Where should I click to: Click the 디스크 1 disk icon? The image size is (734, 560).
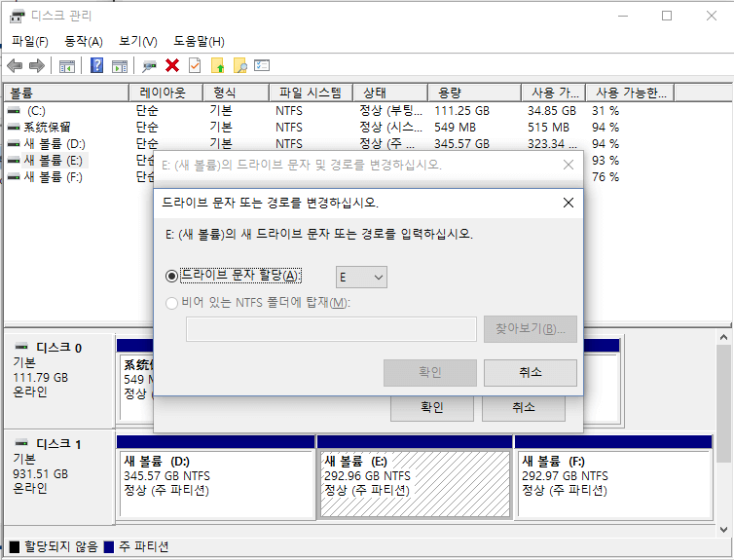click(x=21, y=443)
